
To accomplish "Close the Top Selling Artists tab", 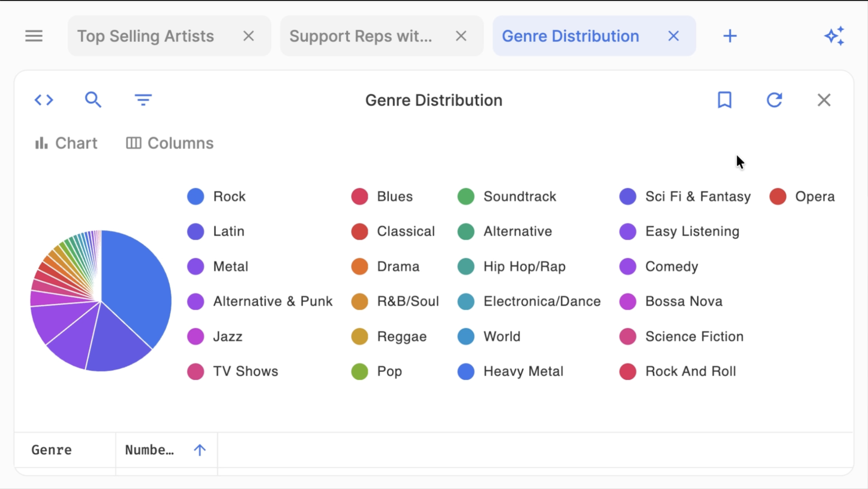I will click(248, 36).
